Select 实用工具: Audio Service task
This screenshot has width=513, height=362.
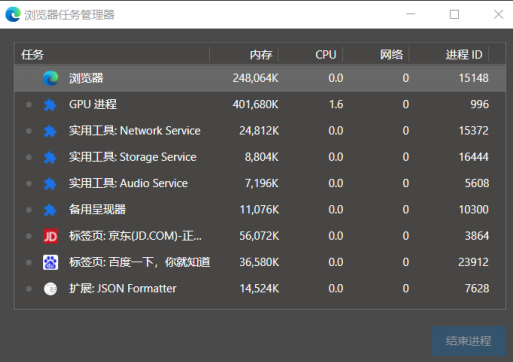click(x=128, y=183)
